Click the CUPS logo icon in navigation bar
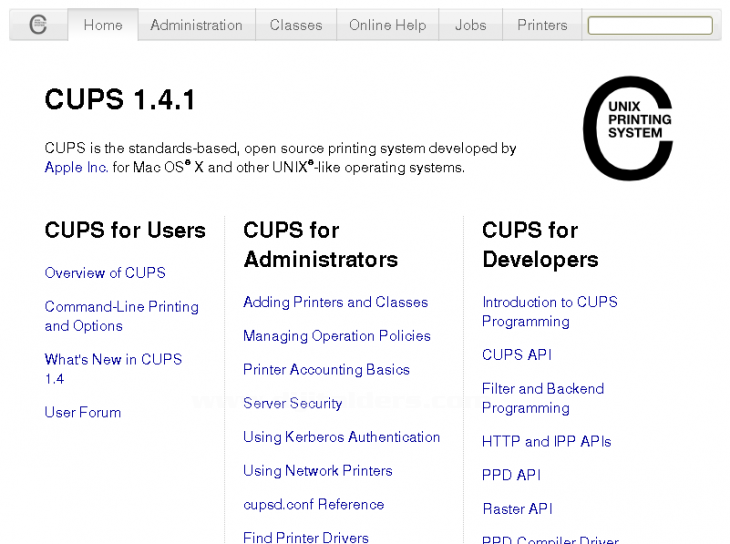 point(38,25)
